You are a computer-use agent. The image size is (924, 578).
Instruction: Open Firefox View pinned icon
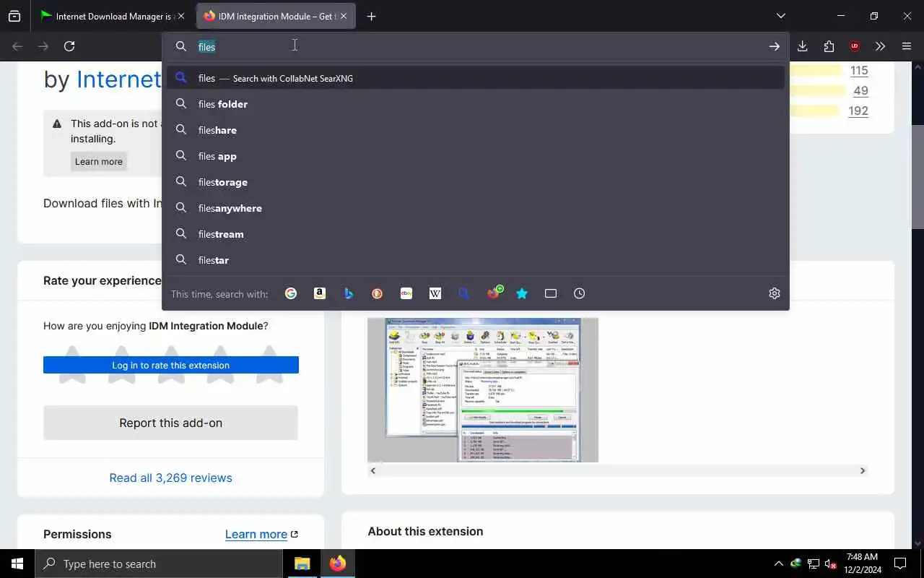[x=14, y=16]
